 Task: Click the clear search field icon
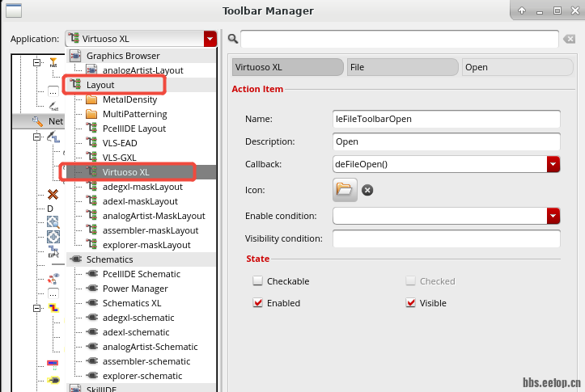point(570,39)
